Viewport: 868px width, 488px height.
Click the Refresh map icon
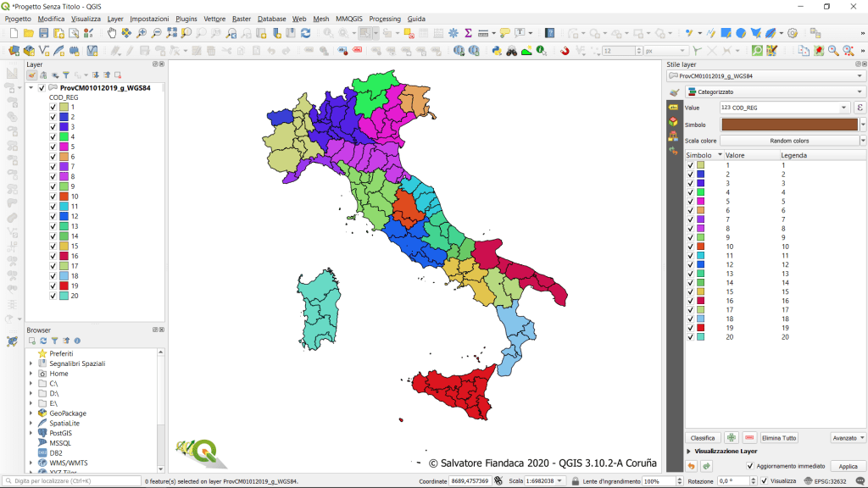click(305, 33)
